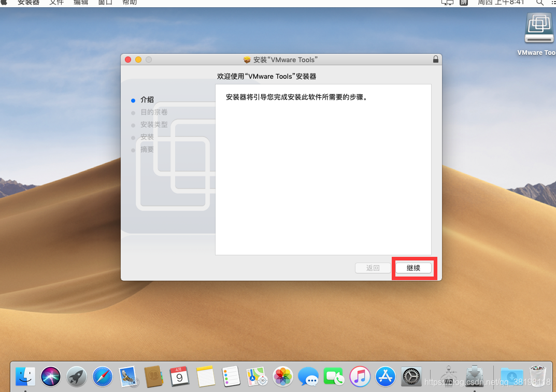Open Messages from the Dock

[x=308, y=376]
